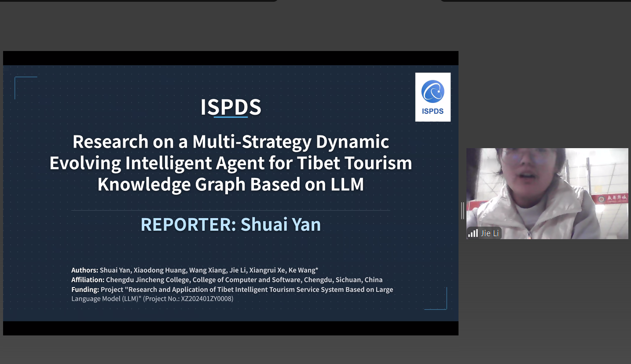Click the black bar below the slide

click(231, 328)
